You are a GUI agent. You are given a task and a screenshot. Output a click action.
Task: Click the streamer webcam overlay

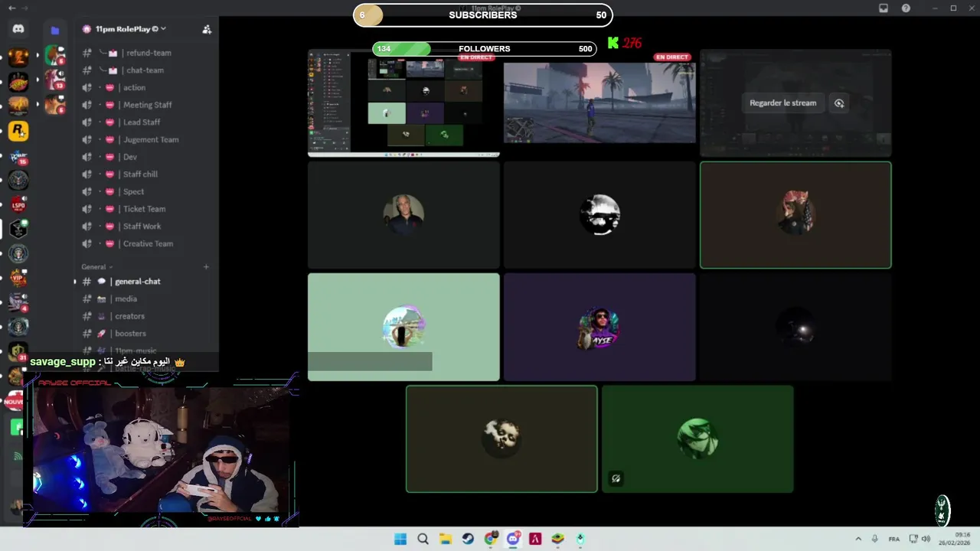[161, 450]
